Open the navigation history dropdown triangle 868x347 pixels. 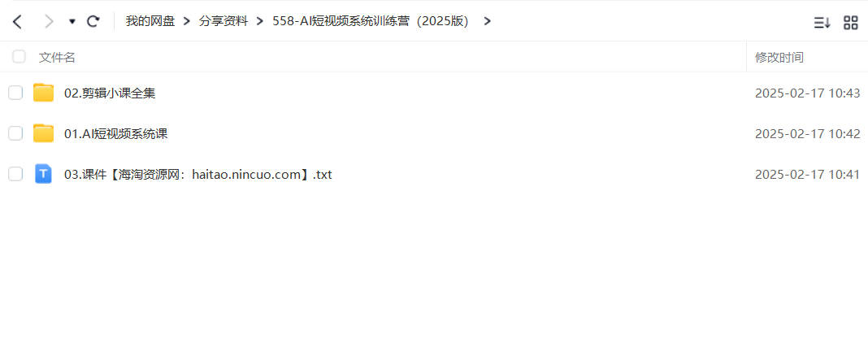click(72, 22)
